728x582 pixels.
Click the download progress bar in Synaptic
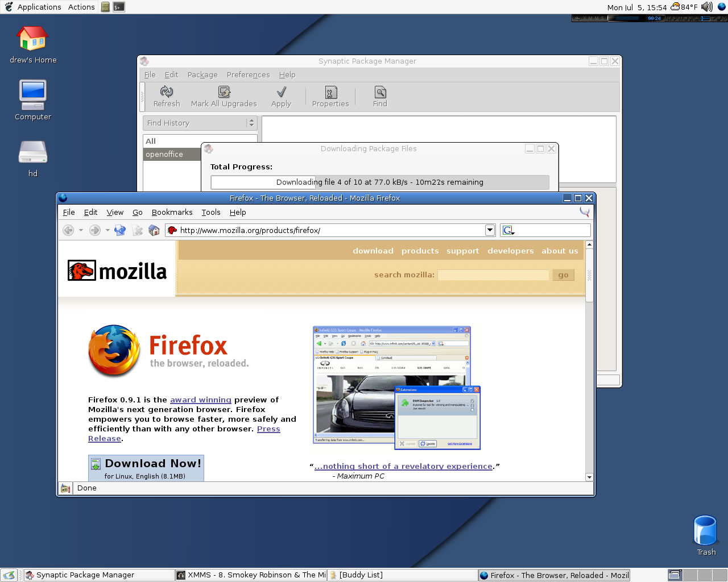click(380, 182)
